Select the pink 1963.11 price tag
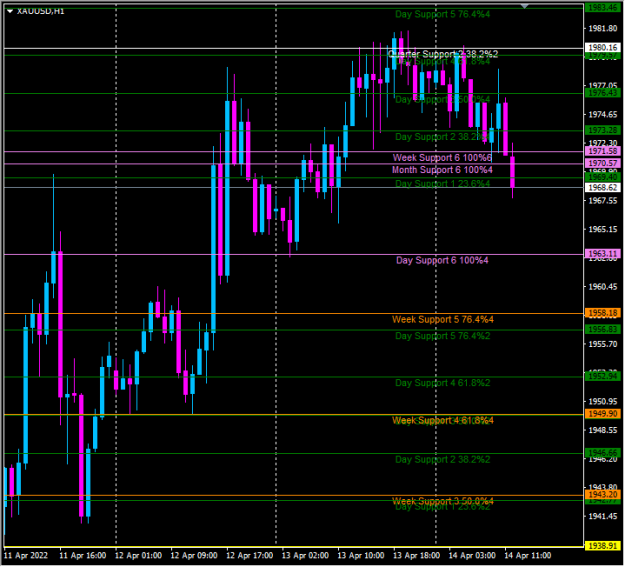The image size is (625, 567). coord(603,254)
